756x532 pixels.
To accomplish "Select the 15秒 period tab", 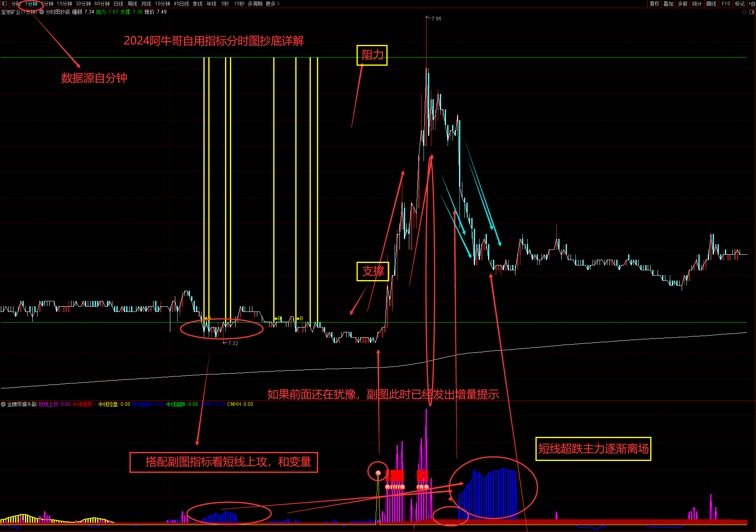I will 239,4.
